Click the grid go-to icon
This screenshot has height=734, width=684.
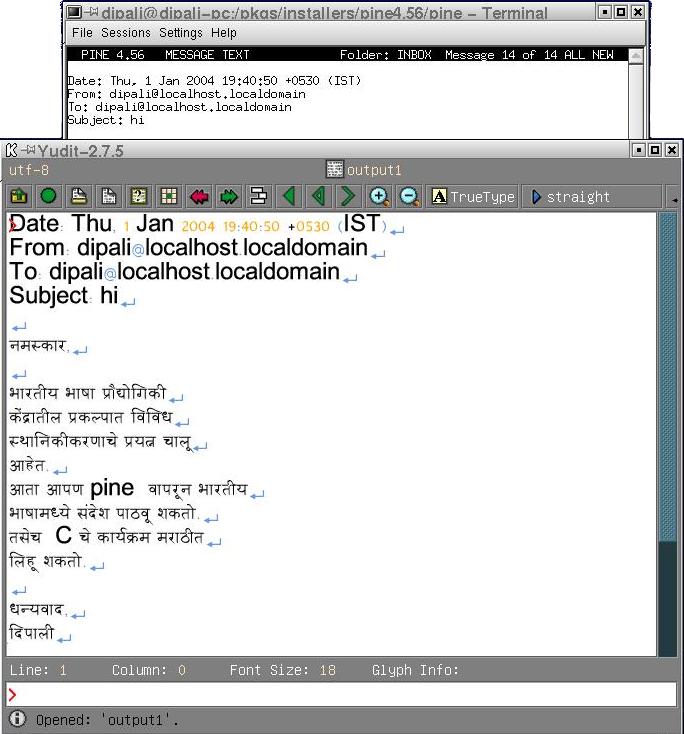[169, 196]
